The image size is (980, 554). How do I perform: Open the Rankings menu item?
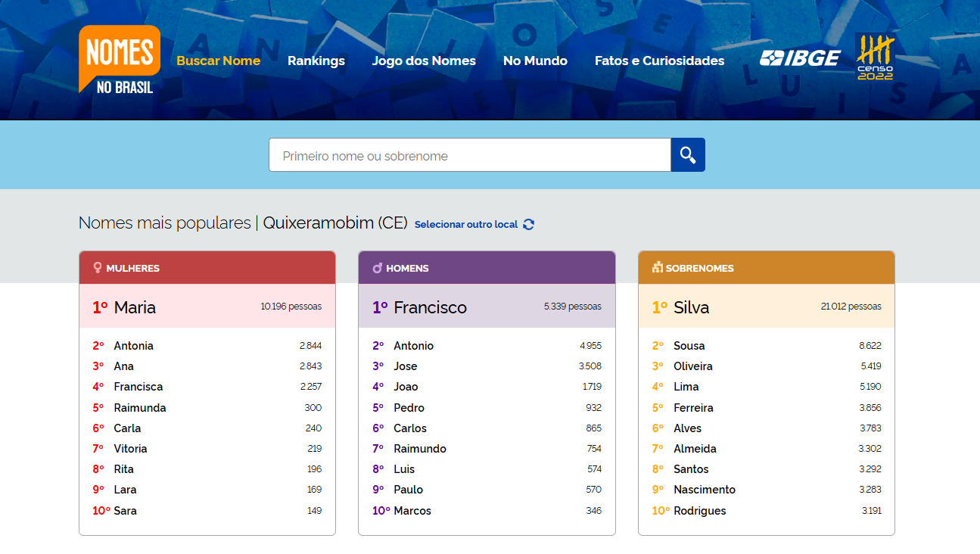tap(316, 61)
